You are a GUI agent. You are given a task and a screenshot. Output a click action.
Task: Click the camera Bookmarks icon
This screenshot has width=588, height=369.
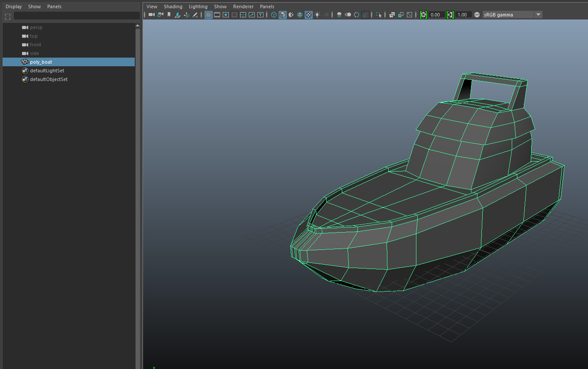pos(169,15)
